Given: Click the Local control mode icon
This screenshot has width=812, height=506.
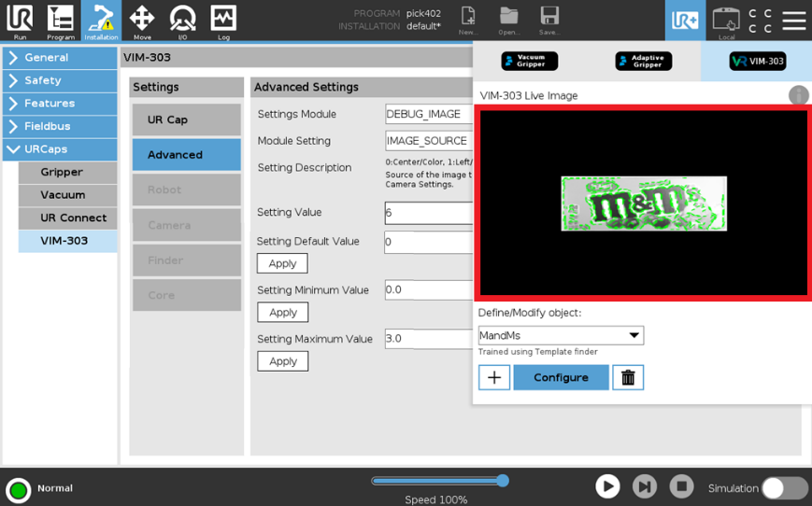Looking at the screenshot, I should (726, 21).
